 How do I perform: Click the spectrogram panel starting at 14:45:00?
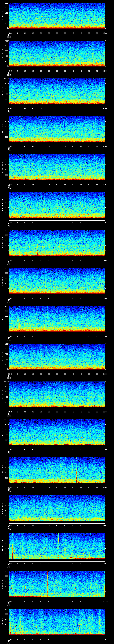click(x=57, y=53)
